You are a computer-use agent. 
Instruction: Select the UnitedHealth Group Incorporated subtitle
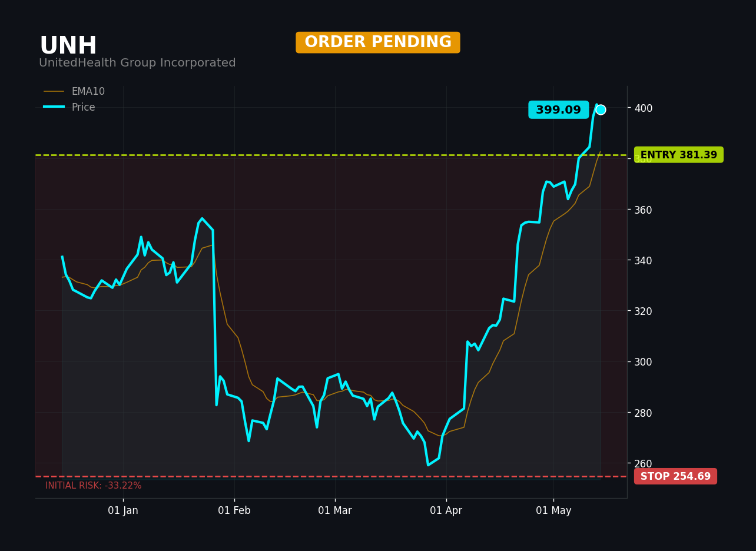pos(137,63)
